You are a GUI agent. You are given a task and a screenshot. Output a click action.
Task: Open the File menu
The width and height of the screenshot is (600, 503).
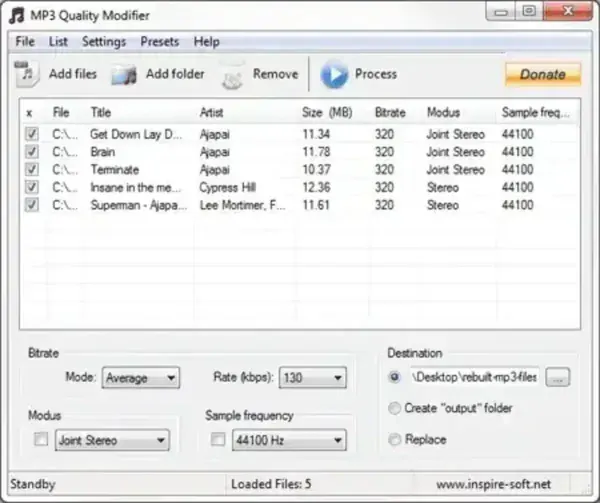[25, 41]
